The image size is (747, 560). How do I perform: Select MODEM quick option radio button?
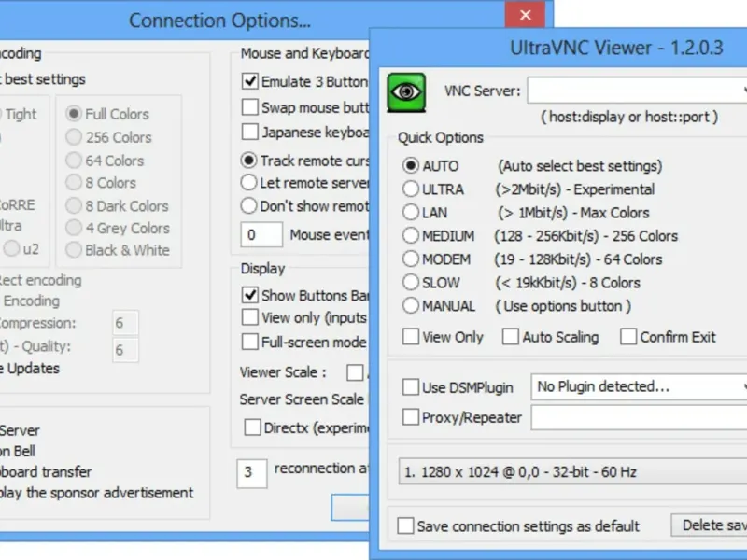coord(411,259)
